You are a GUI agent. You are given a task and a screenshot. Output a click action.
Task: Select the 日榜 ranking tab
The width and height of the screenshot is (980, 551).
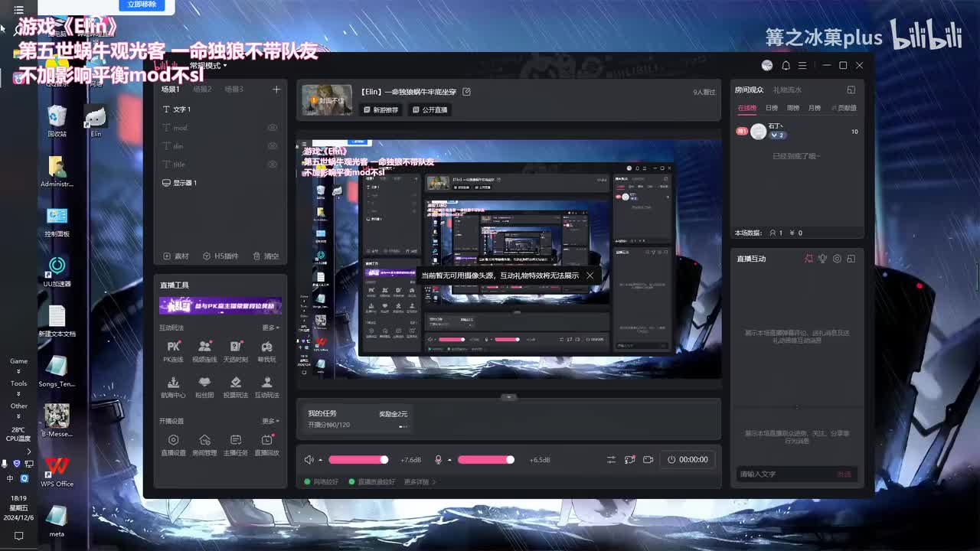pos(772,108)
